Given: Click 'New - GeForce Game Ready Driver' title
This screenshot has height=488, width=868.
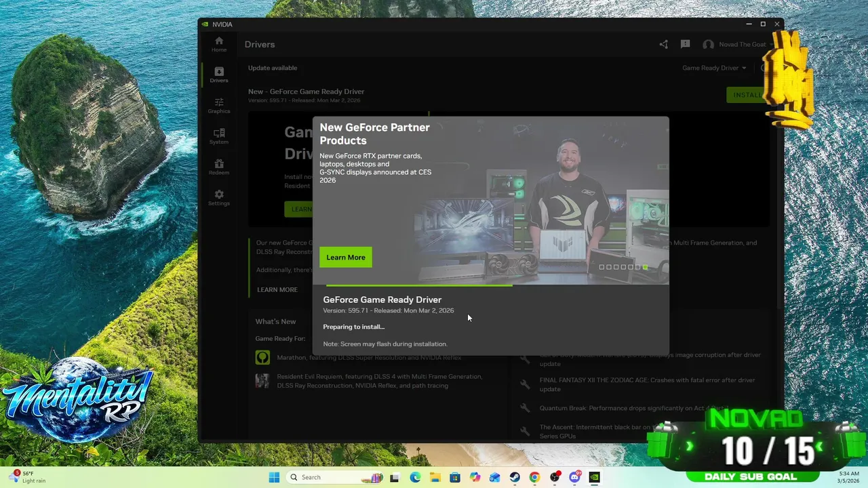Looking at the screenshot, I should [306, 91].
